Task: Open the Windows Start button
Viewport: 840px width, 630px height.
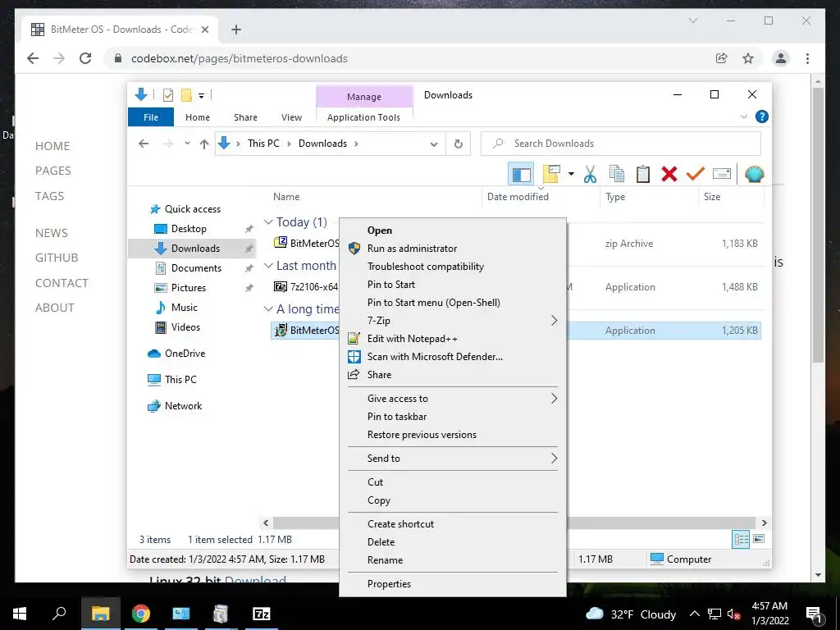Action: [20, 614]
